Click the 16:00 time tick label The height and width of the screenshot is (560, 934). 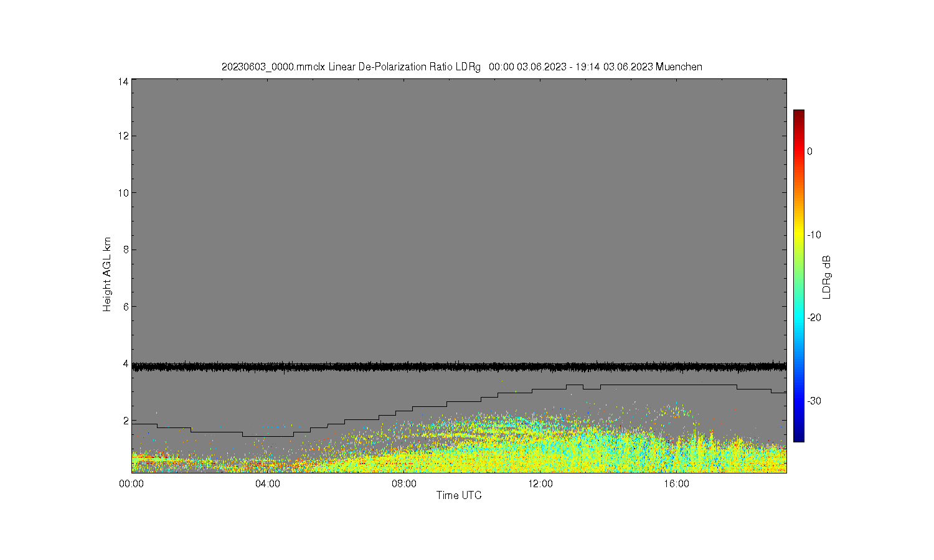677,483
